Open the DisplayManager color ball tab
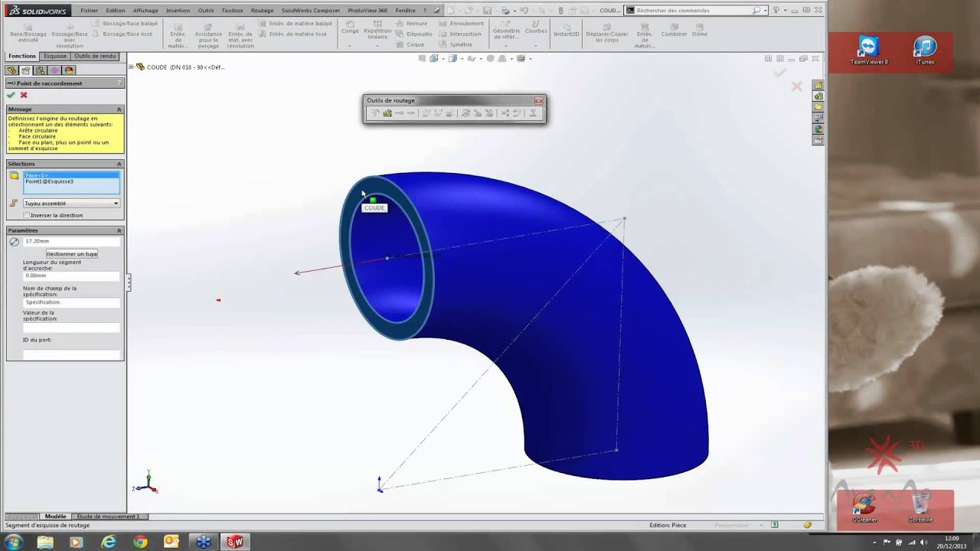The height and width of the screenshot is (551, 980). click(70, 70)
